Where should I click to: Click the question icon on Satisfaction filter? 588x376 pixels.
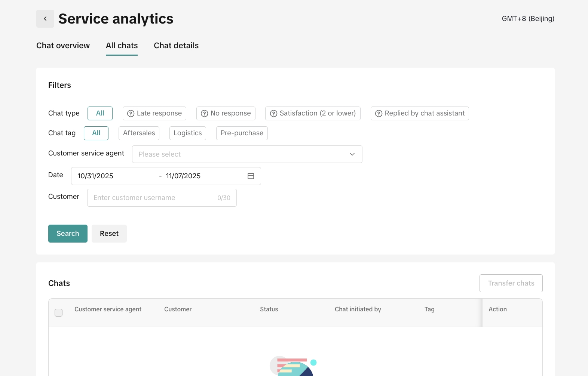pos(273,114)
